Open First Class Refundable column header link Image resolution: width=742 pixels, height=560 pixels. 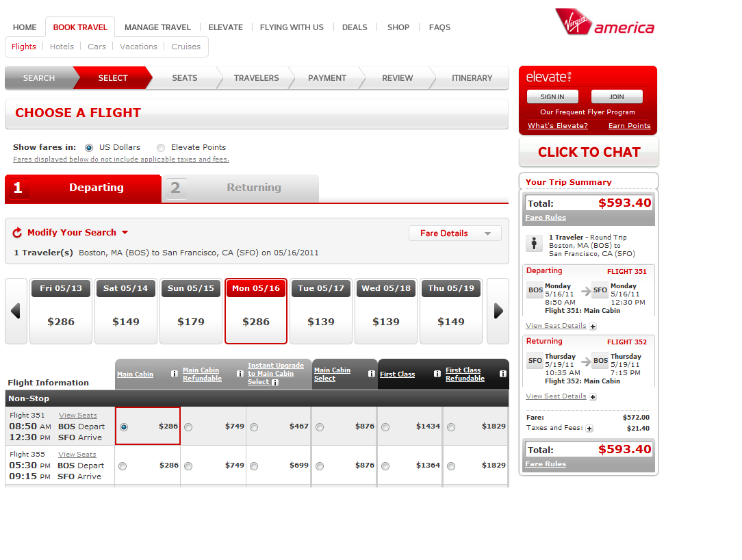pos(465,374)
